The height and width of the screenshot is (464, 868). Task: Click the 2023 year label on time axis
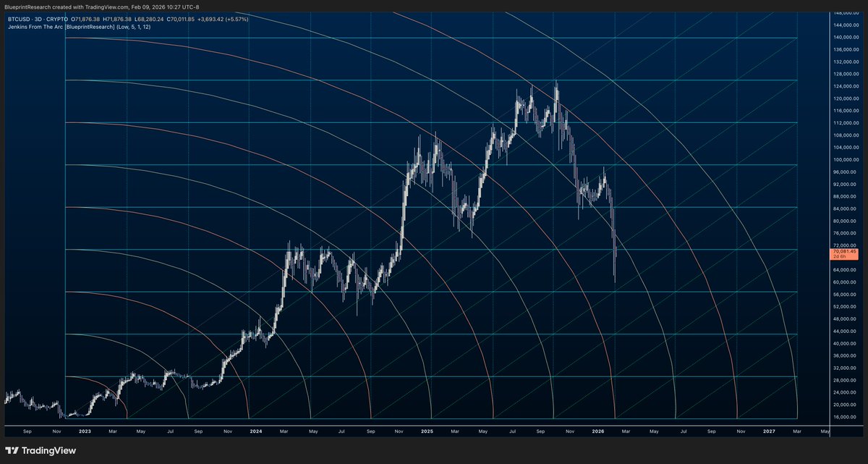85,431
